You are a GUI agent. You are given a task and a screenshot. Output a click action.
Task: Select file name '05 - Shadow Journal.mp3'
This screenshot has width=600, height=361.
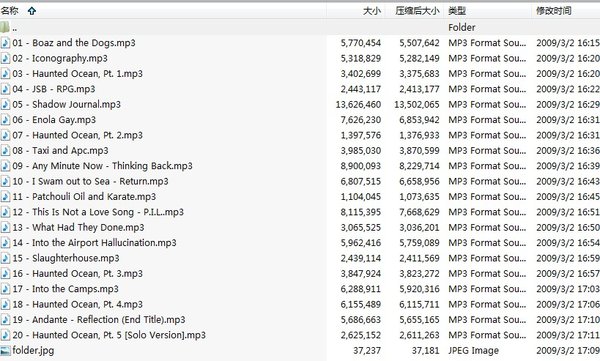(x=67, y=104)
